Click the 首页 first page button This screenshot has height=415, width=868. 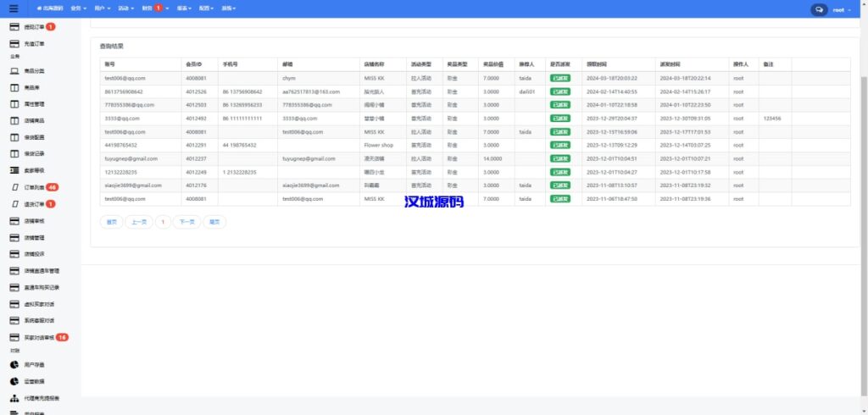(x=110, y=222)
